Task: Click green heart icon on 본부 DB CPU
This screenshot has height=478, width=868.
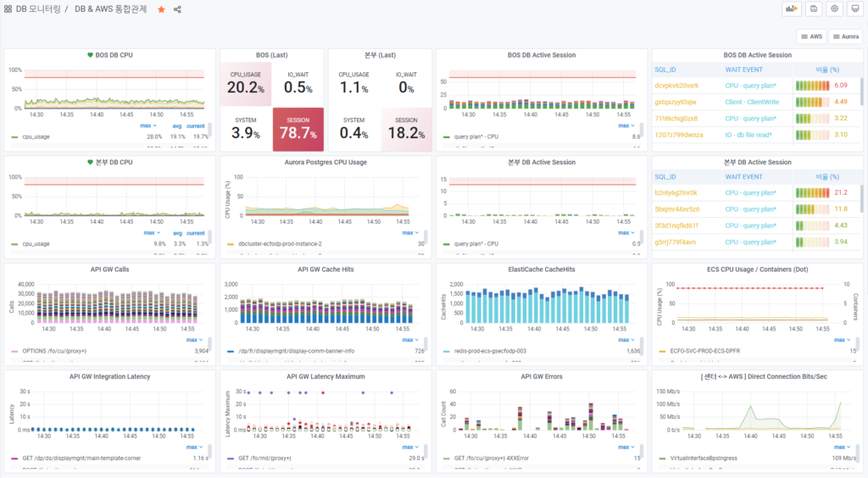Action: click(91, 162)
